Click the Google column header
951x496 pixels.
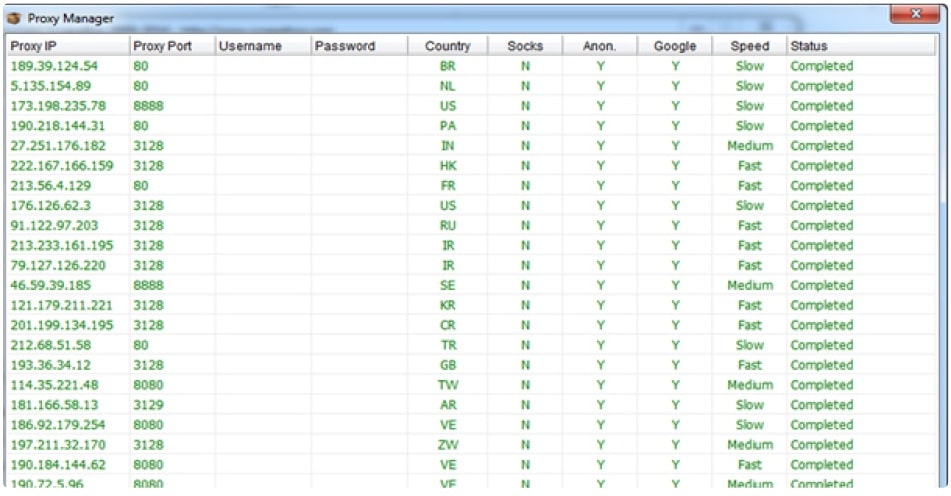coord(675,45)
